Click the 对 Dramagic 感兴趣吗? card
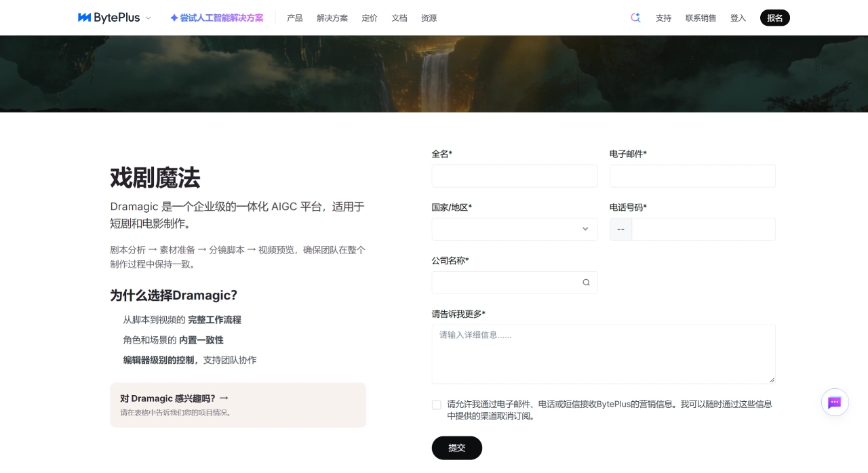Viewport: 868px width, 473px height. click(238, 405)
